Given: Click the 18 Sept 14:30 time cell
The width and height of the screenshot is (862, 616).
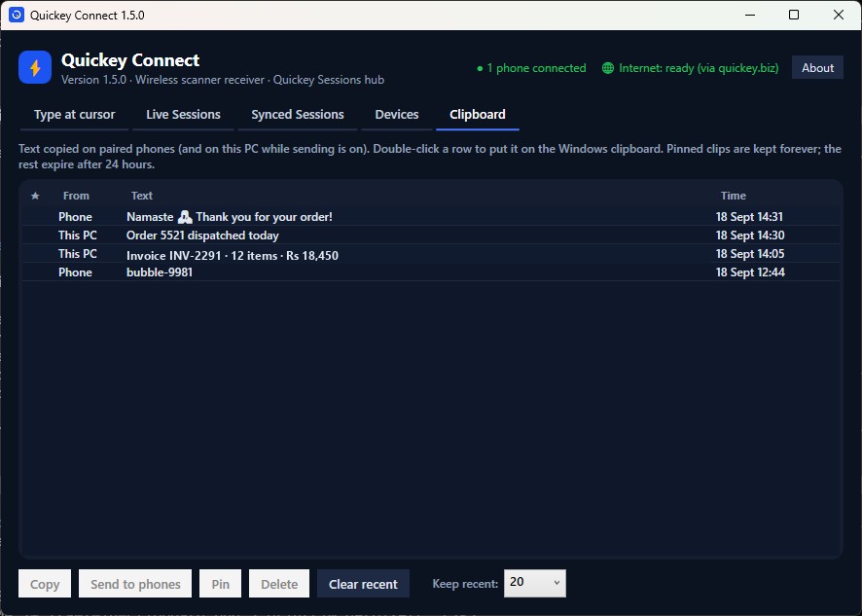Looking at the screenshot, I should (x=750, y=236).
